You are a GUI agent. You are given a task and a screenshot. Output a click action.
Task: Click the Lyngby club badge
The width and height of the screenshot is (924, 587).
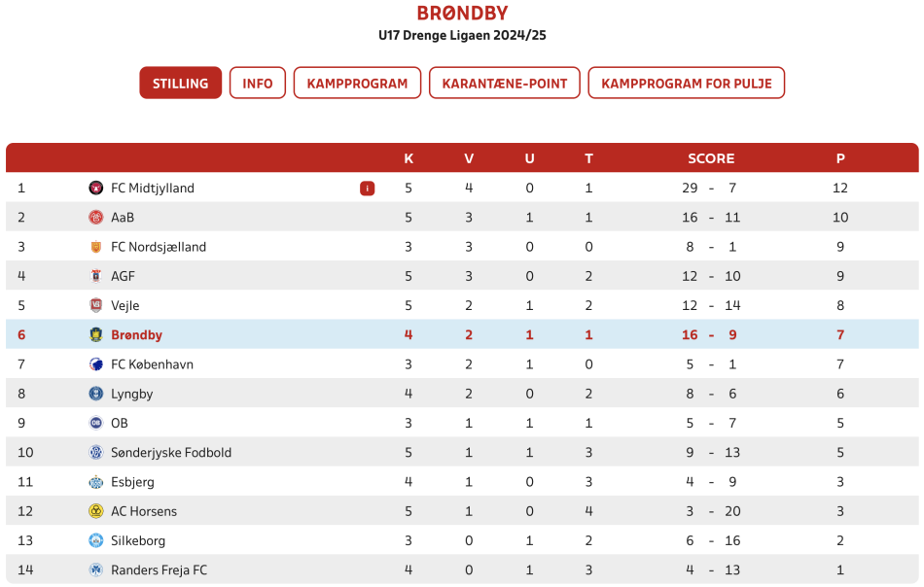pos(95,394)
